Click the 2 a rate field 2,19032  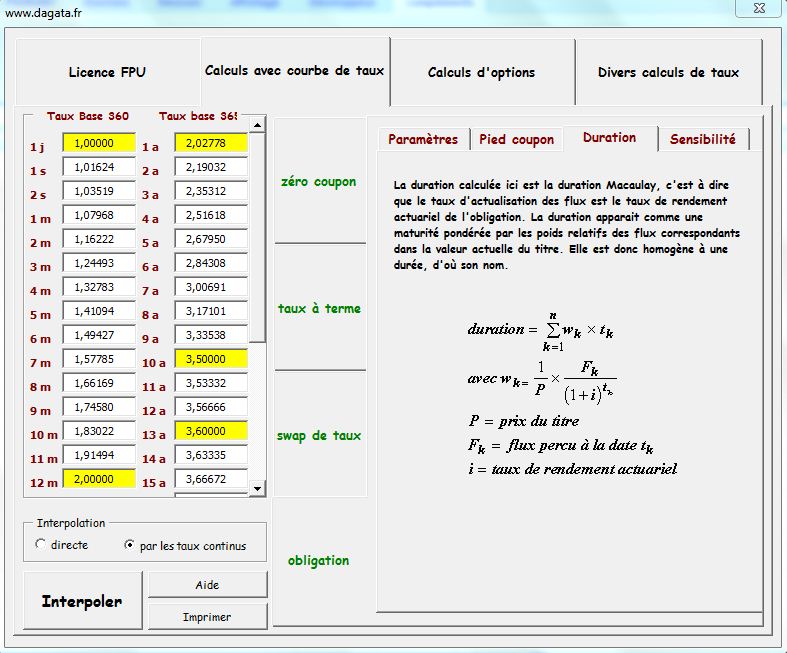tap(211, 167)
